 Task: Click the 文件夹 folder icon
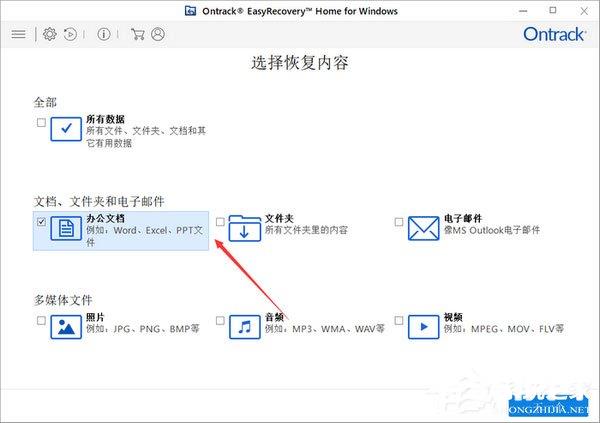(x=245, y=228)
